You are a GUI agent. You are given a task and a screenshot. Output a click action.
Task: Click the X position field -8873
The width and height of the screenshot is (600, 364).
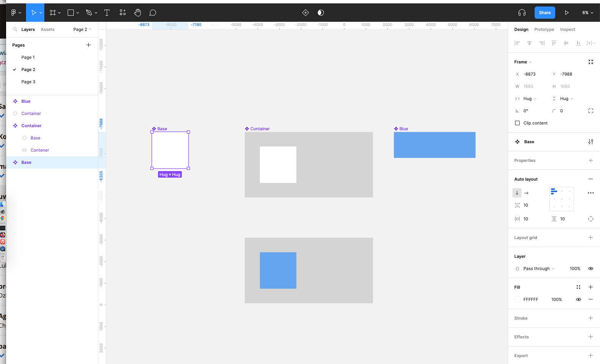(530, 74)
